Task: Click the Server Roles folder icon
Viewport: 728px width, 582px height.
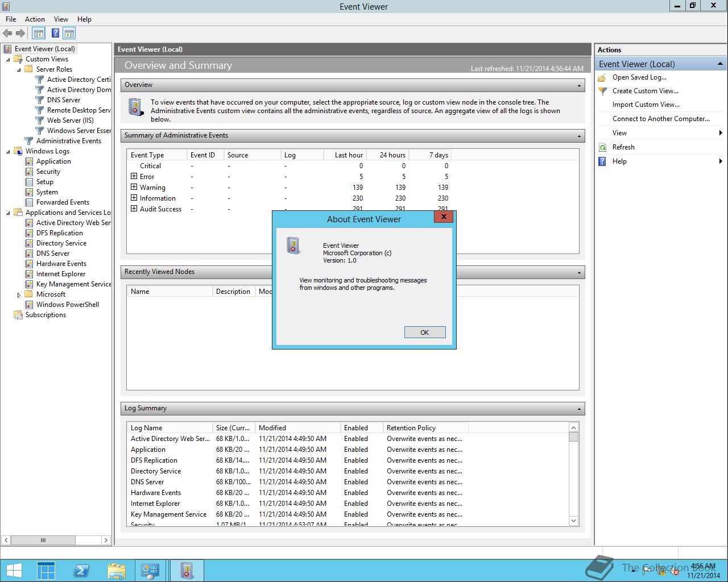Action: pos(29,69)
